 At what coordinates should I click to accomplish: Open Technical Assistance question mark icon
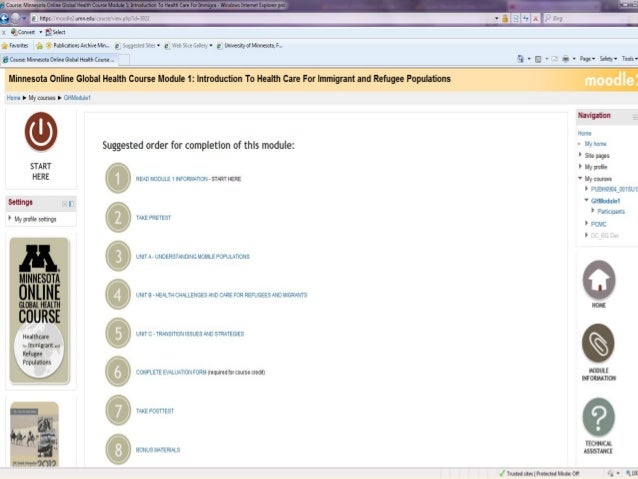[x=599, y=417]
